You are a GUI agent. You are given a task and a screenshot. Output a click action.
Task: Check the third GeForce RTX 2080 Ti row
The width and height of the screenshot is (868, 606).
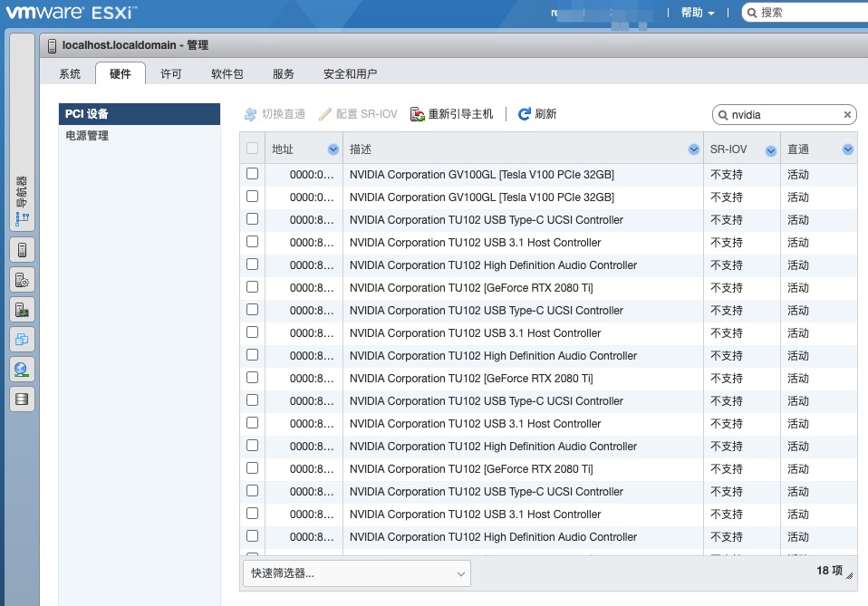(x=253, y=468)
